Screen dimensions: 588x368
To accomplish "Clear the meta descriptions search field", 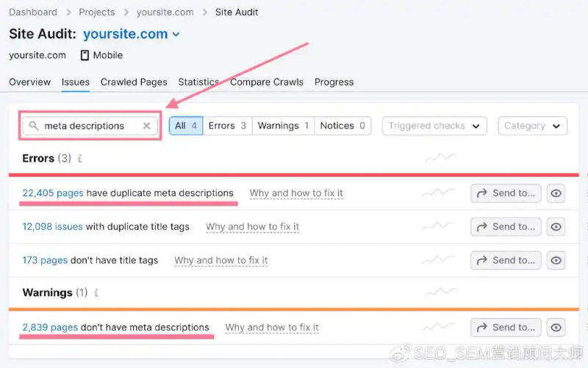I will 146,126.
